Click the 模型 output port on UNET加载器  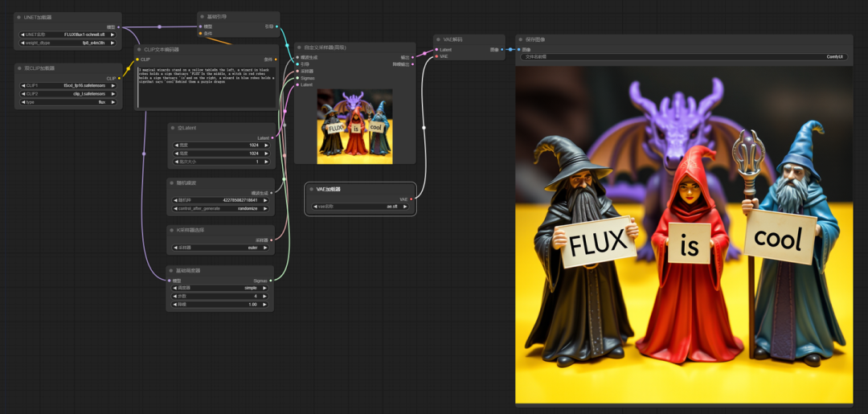(x=118, y=27)
